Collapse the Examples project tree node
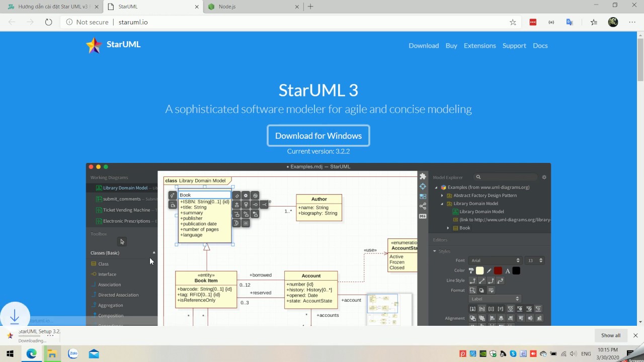 pos(437,188)
